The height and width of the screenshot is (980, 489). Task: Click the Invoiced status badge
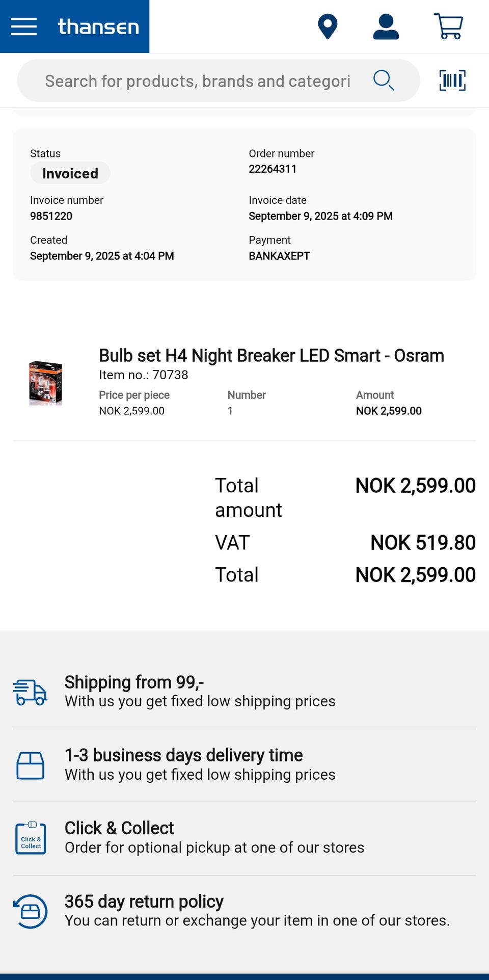tap(70, 173)
